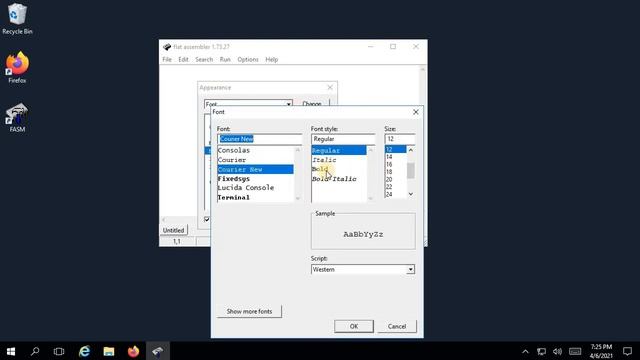Click the Size input field
640x360 pixels.
400,139
